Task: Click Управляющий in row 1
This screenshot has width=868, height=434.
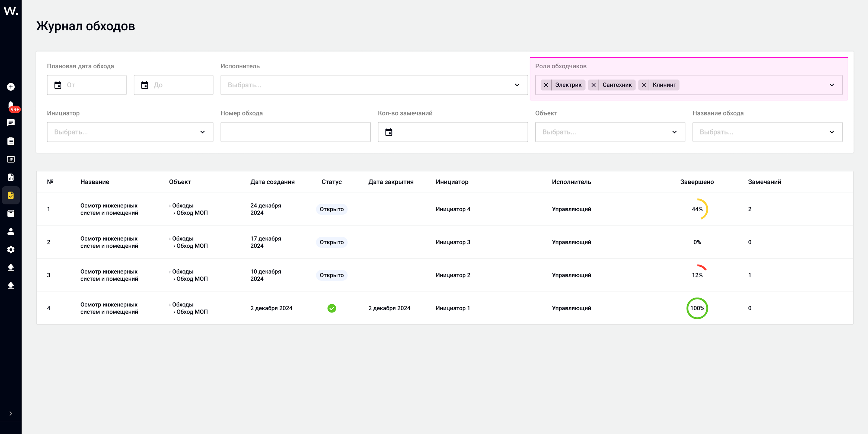Action: [x=572, y=209]
